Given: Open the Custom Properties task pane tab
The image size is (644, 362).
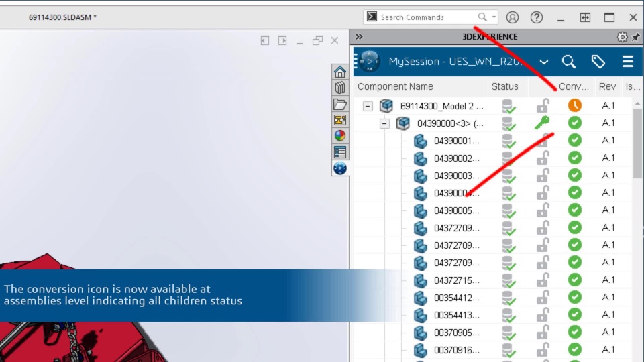Looking at the screenshot, I should click(340, 152).
